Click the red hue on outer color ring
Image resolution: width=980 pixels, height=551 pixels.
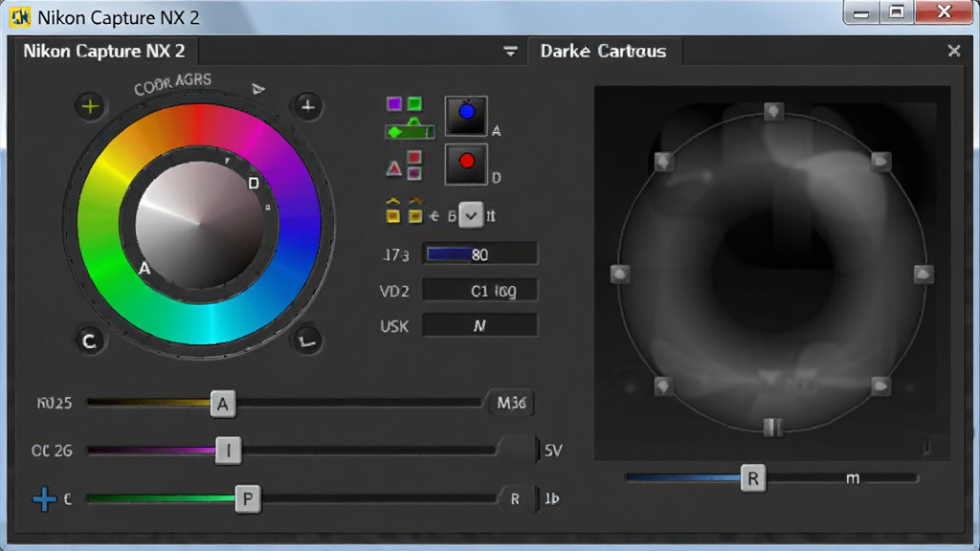point(199,123)
